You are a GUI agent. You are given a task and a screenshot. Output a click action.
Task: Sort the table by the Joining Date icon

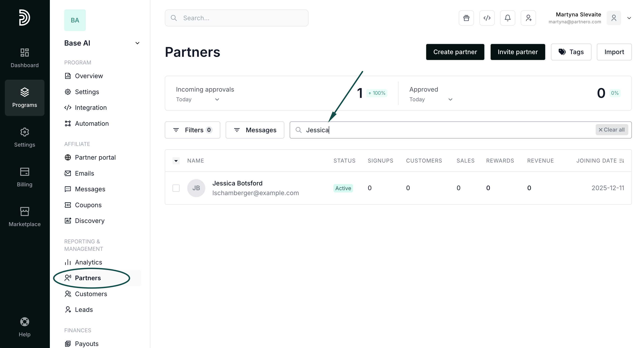tap(622, 161)
